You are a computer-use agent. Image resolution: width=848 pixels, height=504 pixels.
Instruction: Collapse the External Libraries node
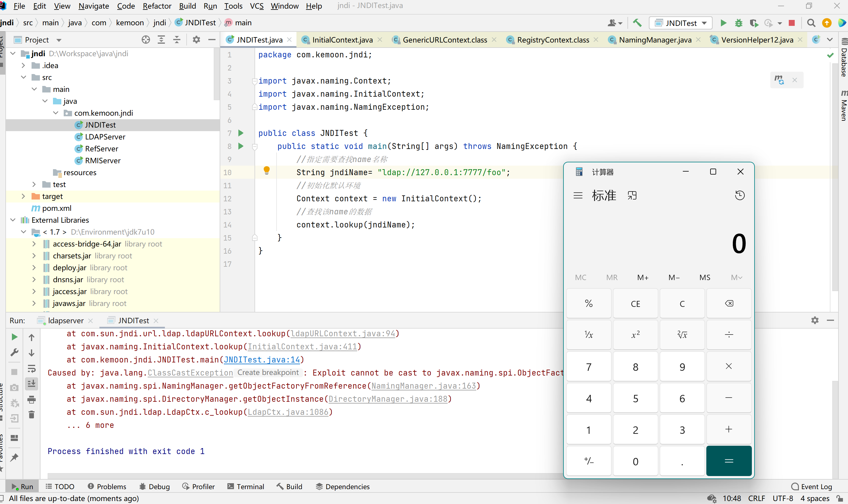(x=13, y=220)
